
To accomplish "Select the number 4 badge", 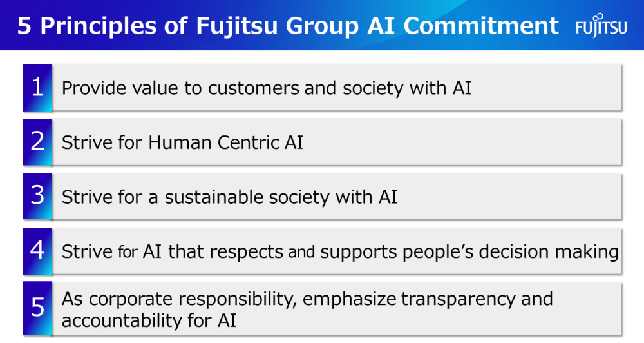I will (37, 251).
